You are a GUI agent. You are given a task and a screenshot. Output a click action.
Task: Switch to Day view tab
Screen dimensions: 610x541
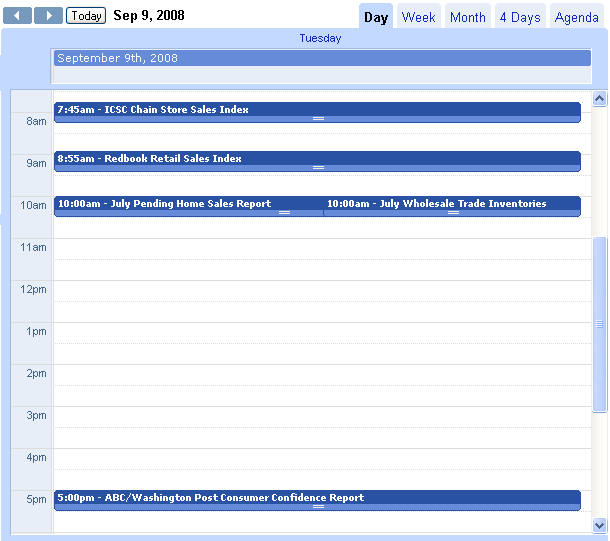[x=376, y=17]
